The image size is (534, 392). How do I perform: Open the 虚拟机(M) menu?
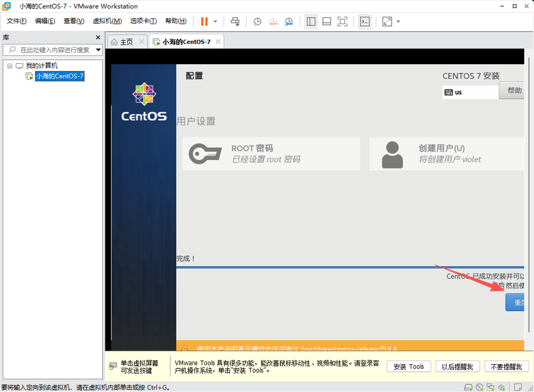point(107,21)
